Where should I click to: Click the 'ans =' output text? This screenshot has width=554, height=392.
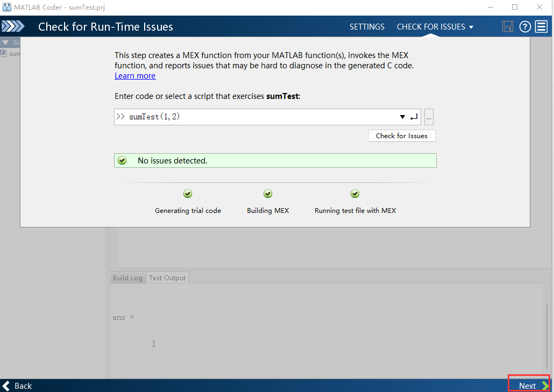[x=123, y=317]
